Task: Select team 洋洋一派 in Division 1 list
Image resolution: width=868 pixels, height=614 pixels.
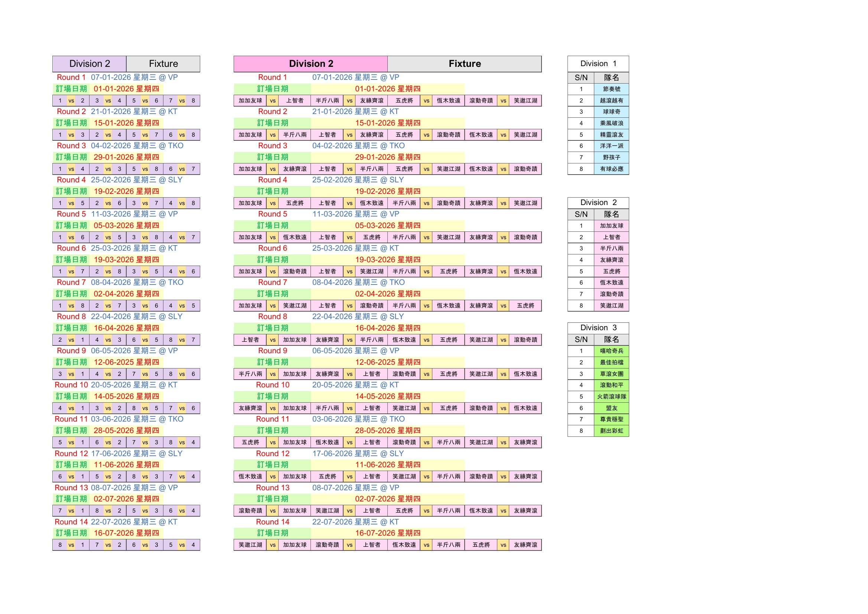Action: (x=611, y=146)
